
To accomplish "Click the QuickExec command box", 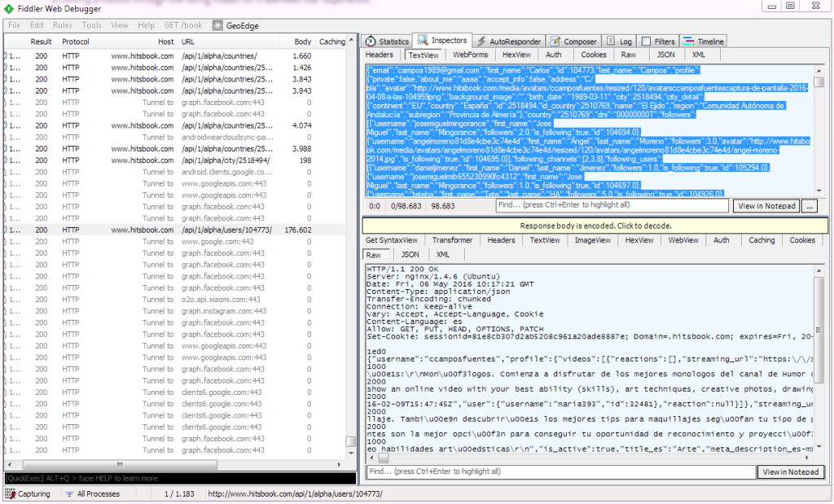I will click(x=180, y=478).
